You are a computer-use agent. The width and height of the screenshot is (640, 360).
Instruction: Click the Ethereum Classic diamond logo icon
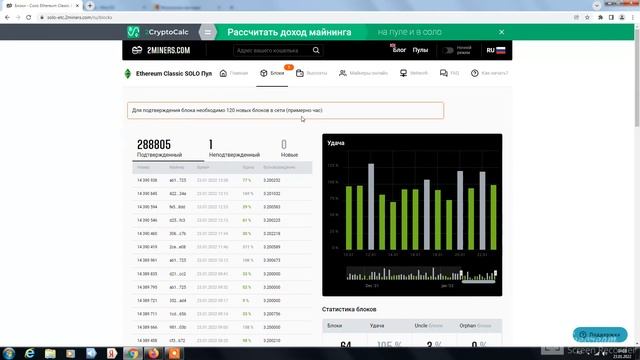[128, 73]
